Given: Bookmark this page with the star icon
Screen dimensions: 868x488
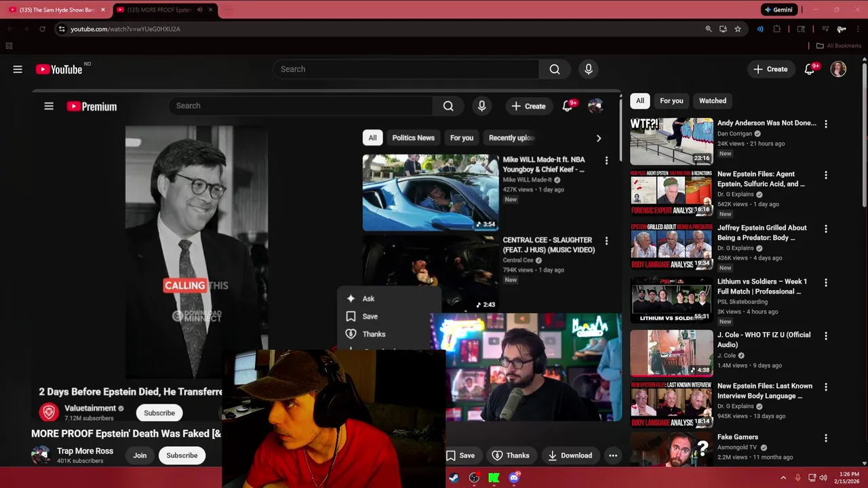Looking at the screenshot, I should 738,29.
